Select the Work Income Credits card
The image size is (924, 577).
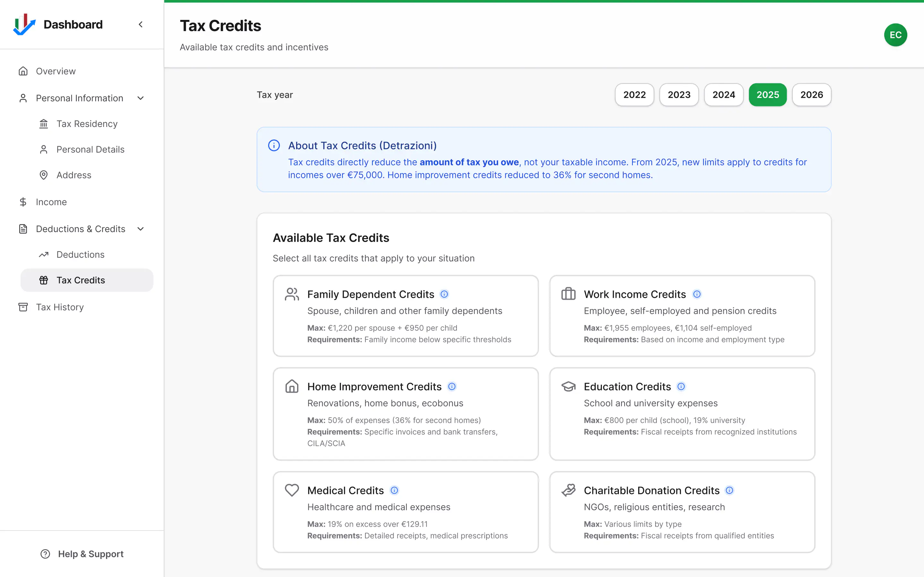pyautogui.click(x=682, y=316)
